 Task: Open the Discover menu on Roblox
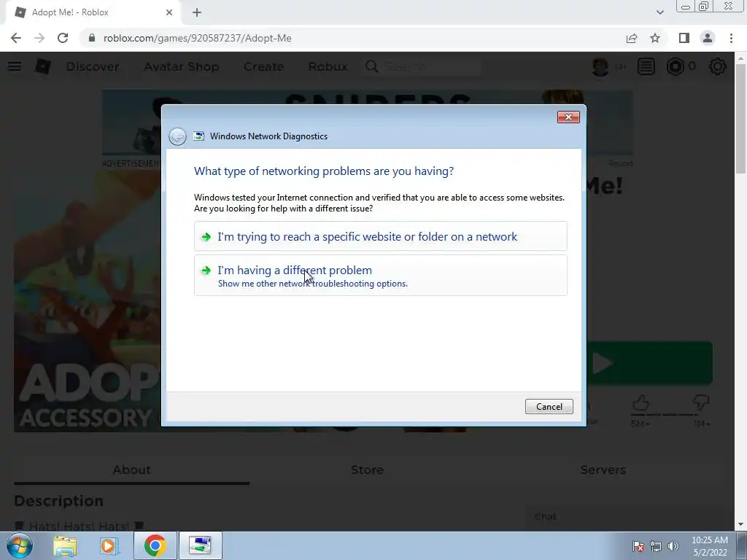pyautogui.click(x=93, y=66)
